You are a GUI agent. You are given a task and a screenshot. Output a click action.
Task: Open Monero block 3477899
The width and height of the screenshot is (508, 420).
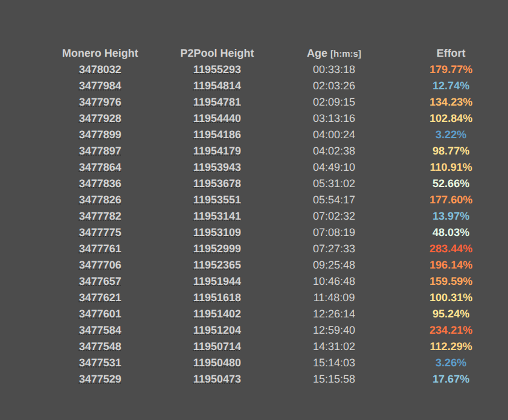click(100, 135)
